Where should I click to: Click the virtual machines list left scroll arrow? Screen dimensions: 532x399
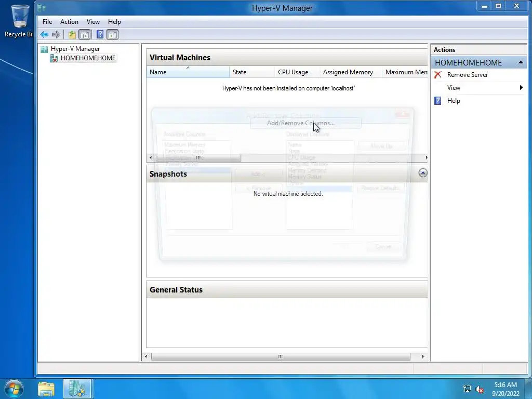[151, 157]
